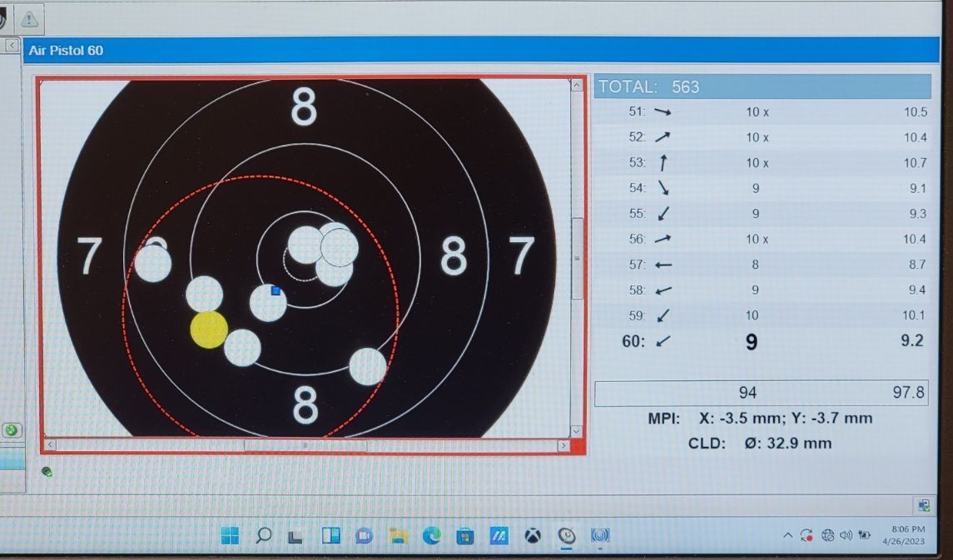This screenshot has width=953, height=560.
Task: Click the sync status tray icon with red dot
Action: [807, 535]
